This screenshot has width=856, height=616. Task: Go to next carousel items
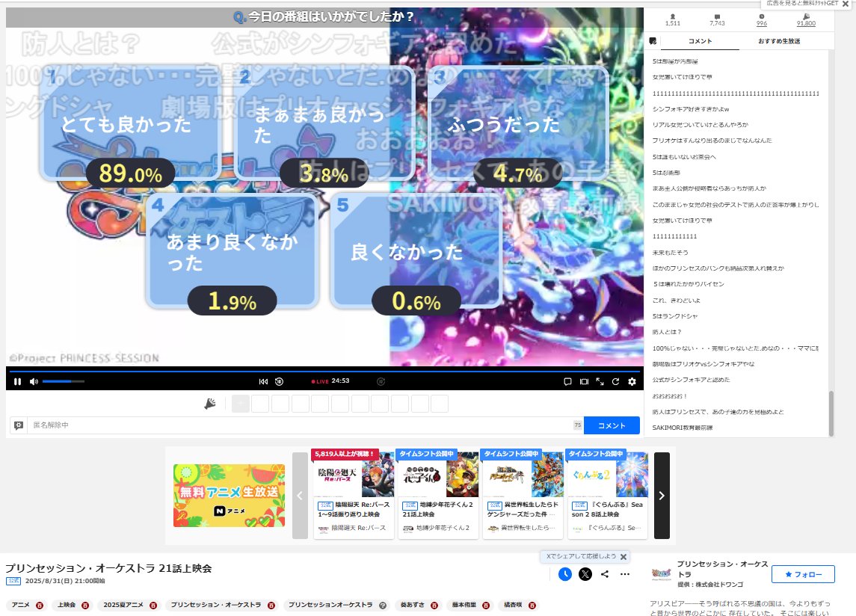[662, 496]
